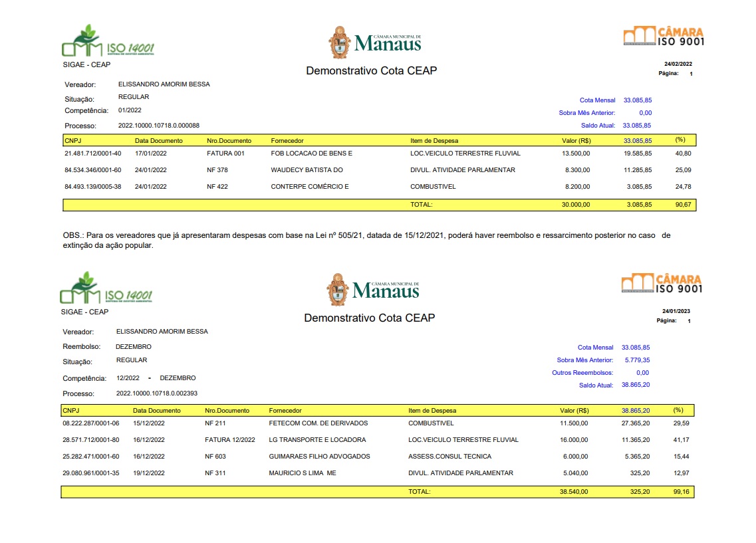The width and height of the screenshot is (756, 543).
Task: Select competência value 01/2022
Action: click(130, 110)
